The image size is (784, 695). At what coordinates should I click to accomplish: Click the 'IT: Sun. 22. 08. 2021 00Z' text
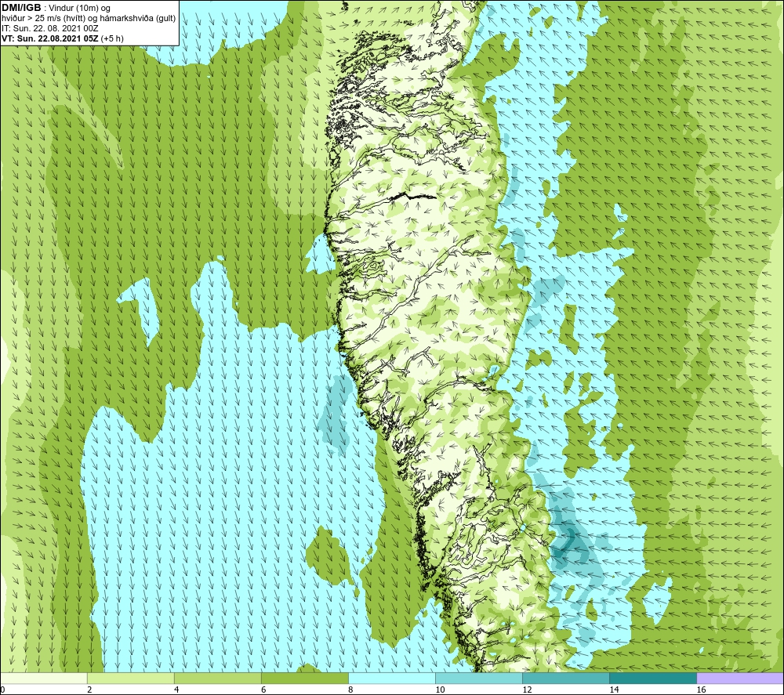click(50, 28)
